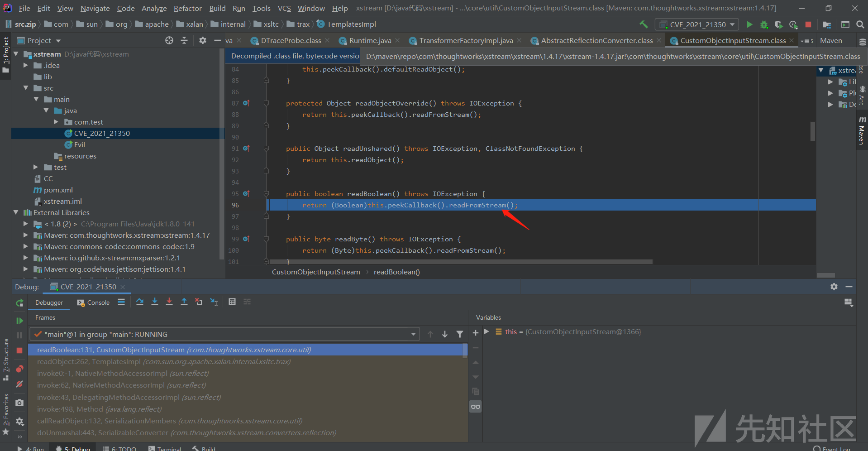Close the CustomObjectInputStream.class tab
The image size is (868, 451).
[792, 40]
